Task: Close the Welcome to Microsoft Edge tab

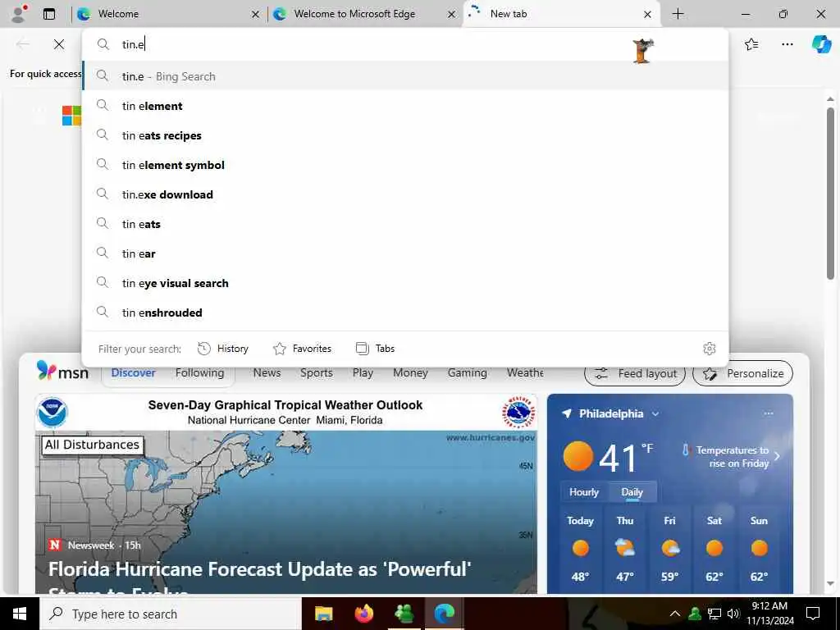Action: [x=452, y=15]
